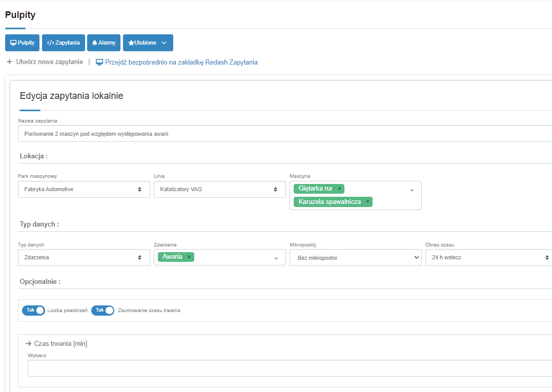Viewport: 552px width, 392px height.
Task: Open the Pulpity tab button
Action: tap(22, 43)
